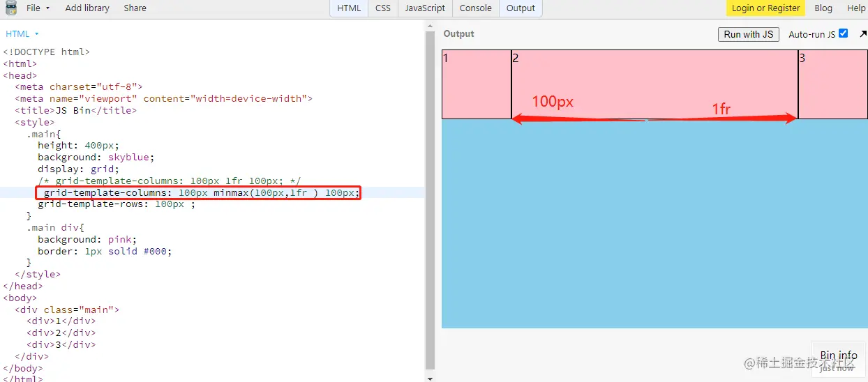Click Add library
This screenshot has height=382, width=868.
tap(87, 8)
